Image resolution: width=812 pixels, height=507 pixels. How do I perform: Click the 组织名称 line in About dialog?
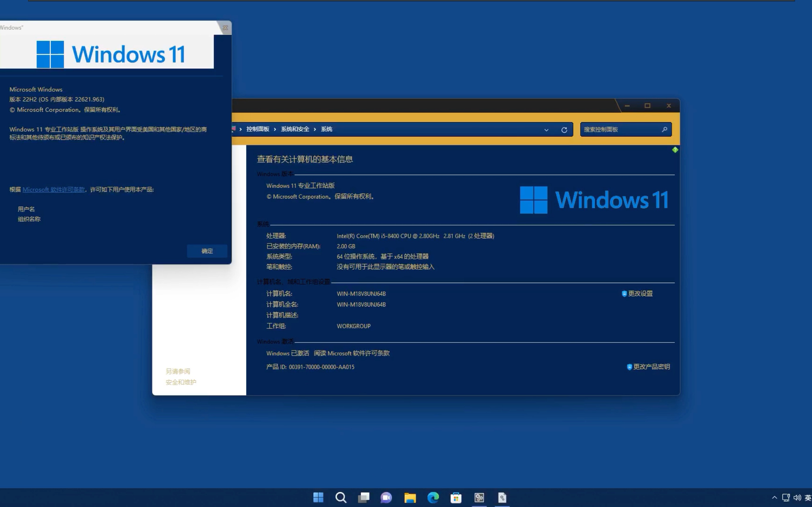click(29, 219)
